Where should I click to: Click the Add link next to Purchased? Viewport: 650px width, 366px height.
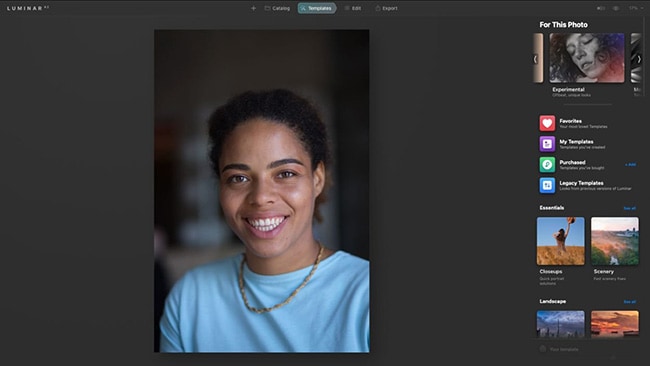[631, 165]
